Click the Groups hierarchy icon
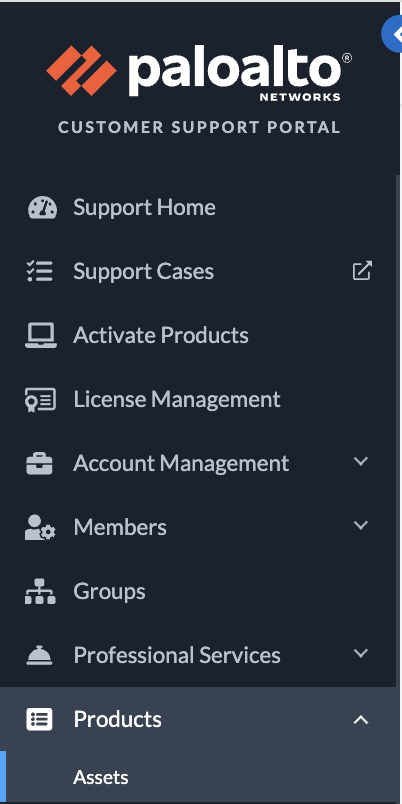402x804 pixels. [x=40, y=591]
